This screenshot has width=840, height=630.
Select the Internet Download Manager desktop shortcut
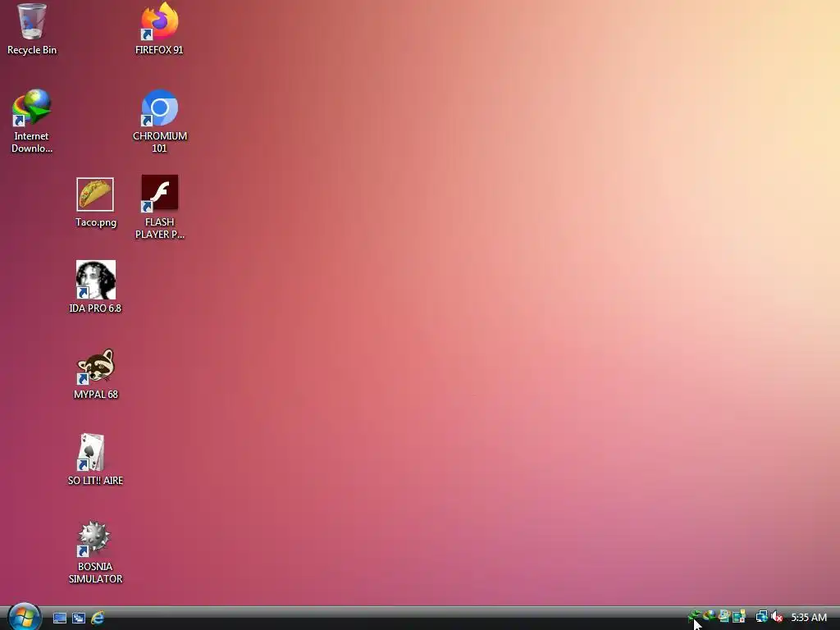coord(32,121)
